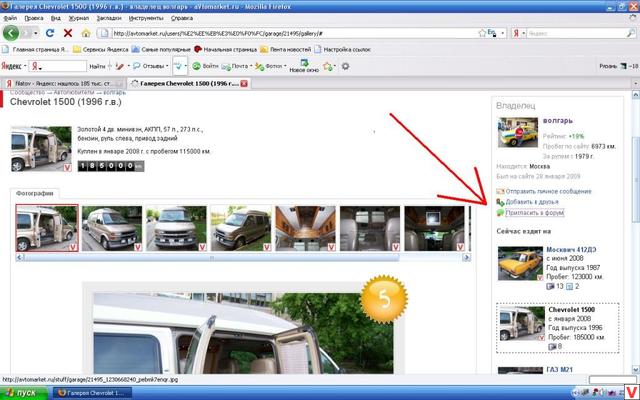Open the Закладки menu
The width and height of the screenshot is (640, 400).
[109, 18]
